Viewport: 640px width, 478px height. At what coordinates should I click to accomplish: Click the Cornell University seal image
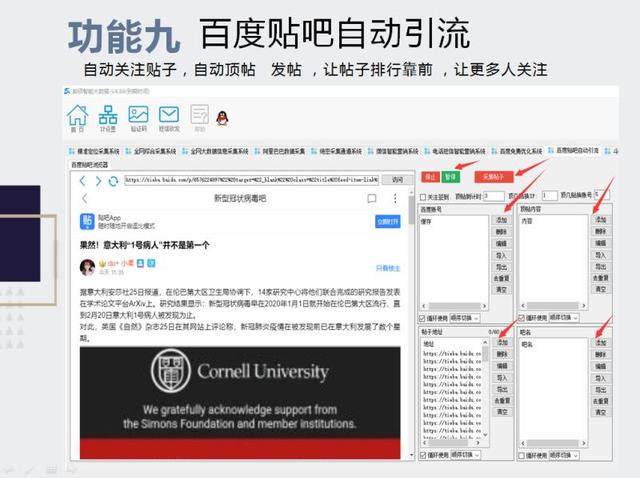click(x=171, y=371)
